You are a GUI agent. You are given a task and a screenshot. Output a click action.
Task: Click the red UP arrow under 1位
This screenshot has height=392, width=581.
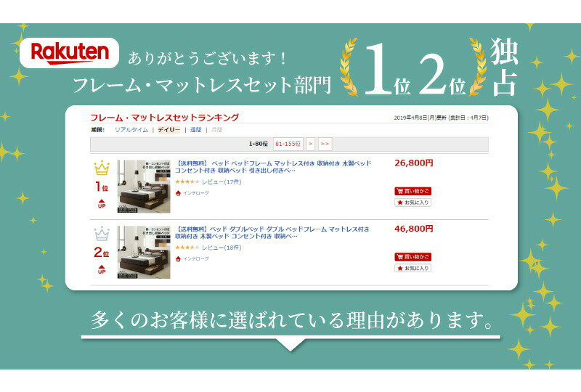tap(102, 204)
